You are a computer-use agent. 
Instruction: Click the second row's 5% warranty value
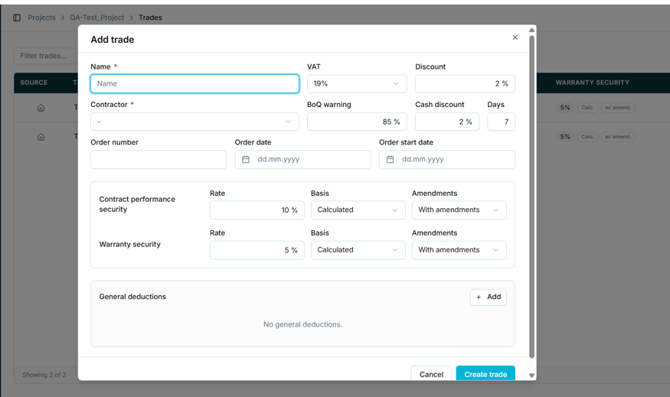tap(565, 137)
